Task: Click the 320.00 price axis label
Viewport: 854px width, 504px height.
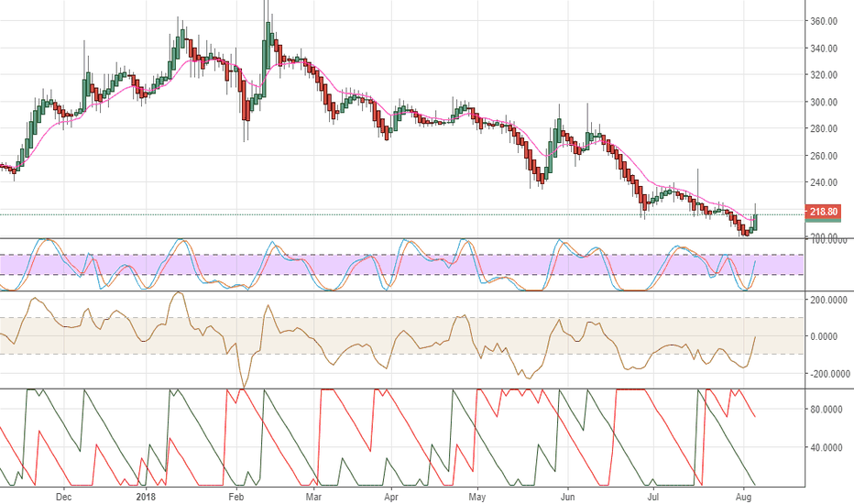Action: (824, 74)
